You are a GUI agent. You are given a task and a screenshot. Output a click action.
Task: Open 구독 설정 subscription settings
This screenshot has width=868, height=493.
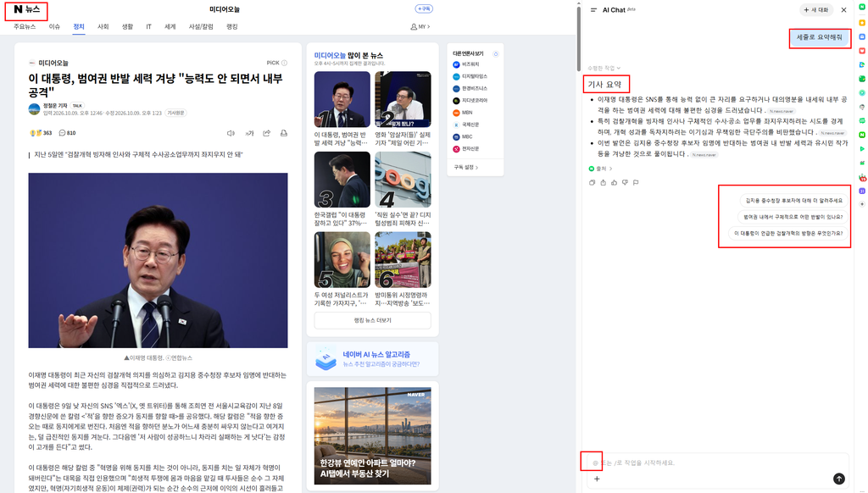click(x=466, y=167)
